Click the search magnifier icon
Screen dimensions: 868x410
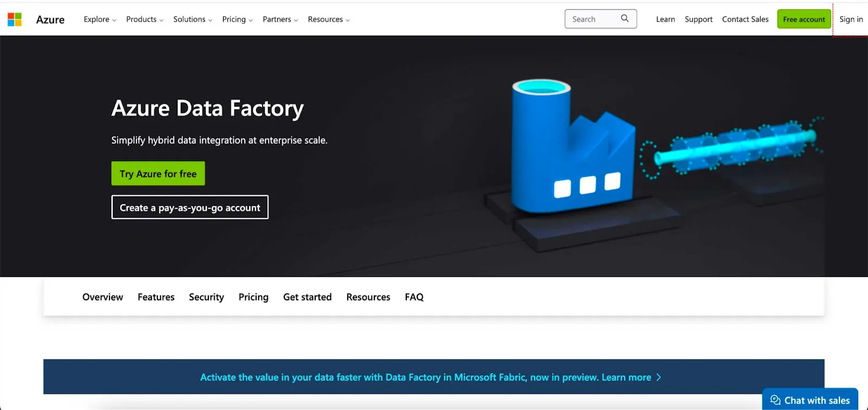[x=625, y=18]
